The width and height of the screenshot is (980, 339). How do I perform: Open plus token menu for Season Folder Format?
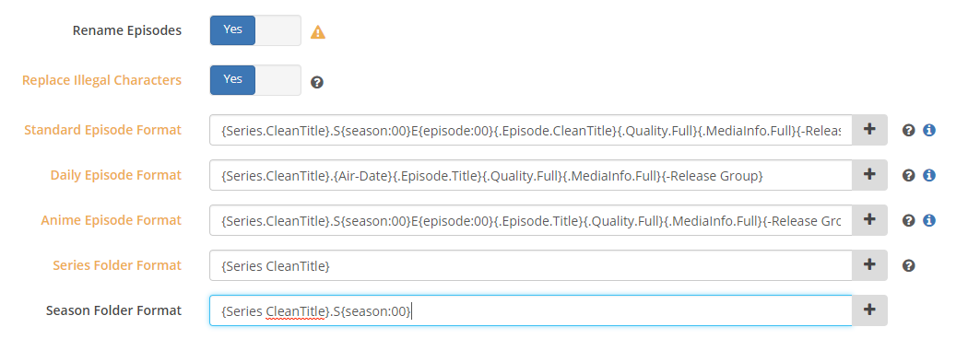click(869, 310)
